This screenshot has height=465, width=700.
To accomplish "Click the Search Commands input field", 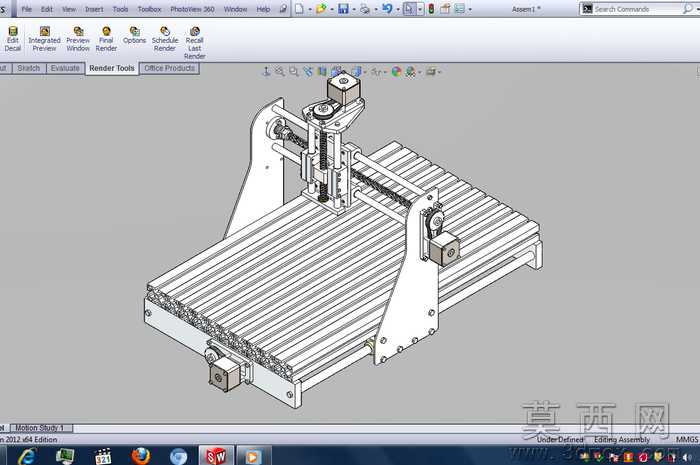I will pos(638,9).
